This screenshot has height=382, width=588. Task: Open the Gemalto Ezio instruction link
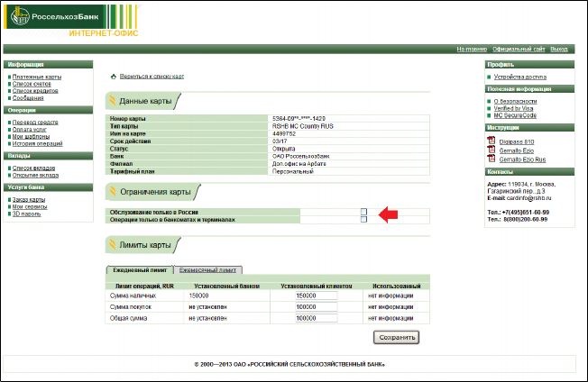pos(517,150)
